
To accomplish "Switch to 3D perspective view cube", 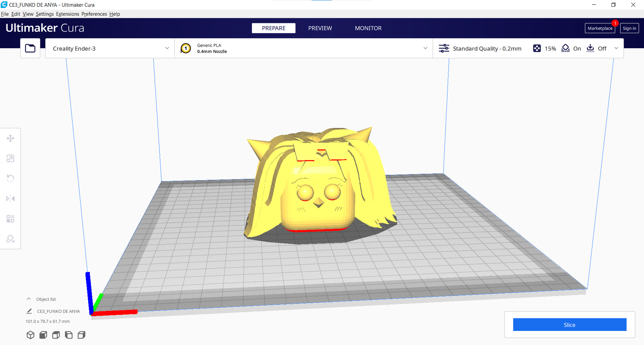I will pyautogui.click(x=31, y=335).
